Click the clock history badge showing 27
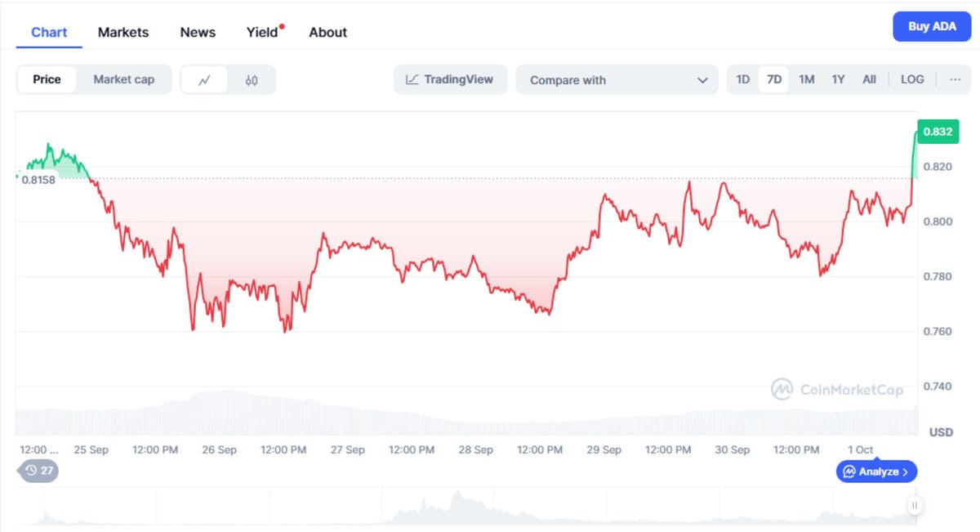Image resolution: width=980 pixels, height=532 pixels. tap(38, 471)
